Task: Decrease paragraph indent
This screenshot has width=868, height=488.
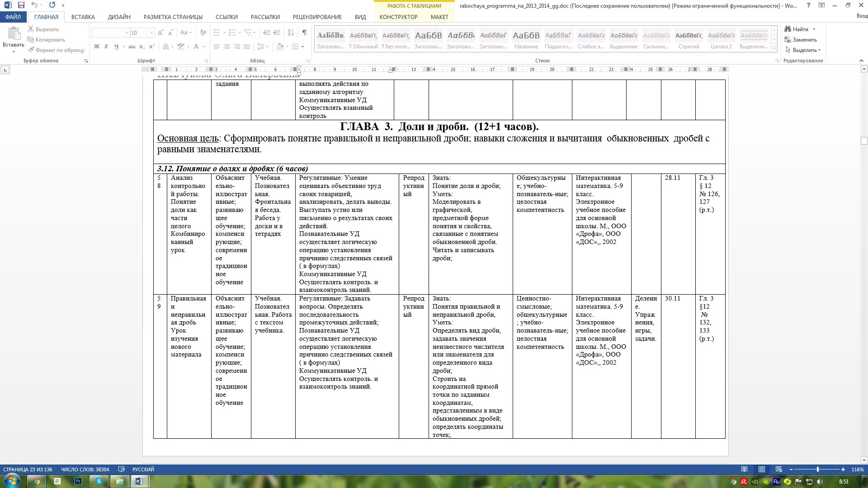Action: (267, 33)
